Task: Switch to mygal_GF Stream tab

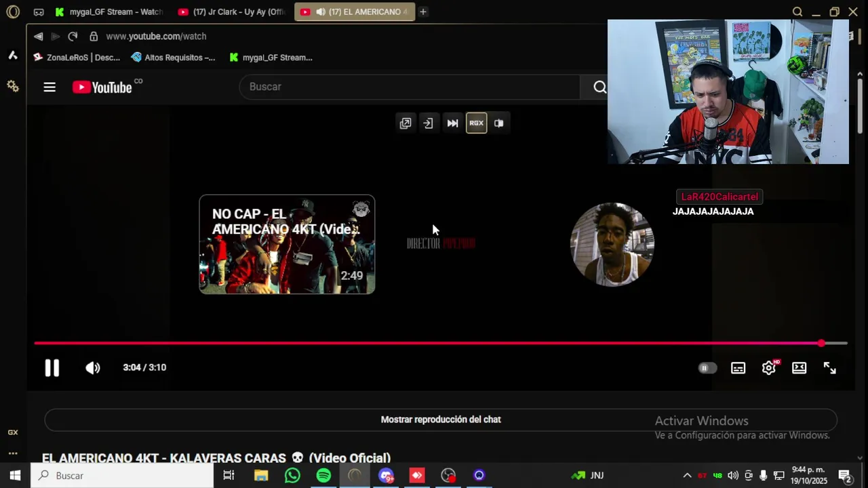Action: pos(108,12)
